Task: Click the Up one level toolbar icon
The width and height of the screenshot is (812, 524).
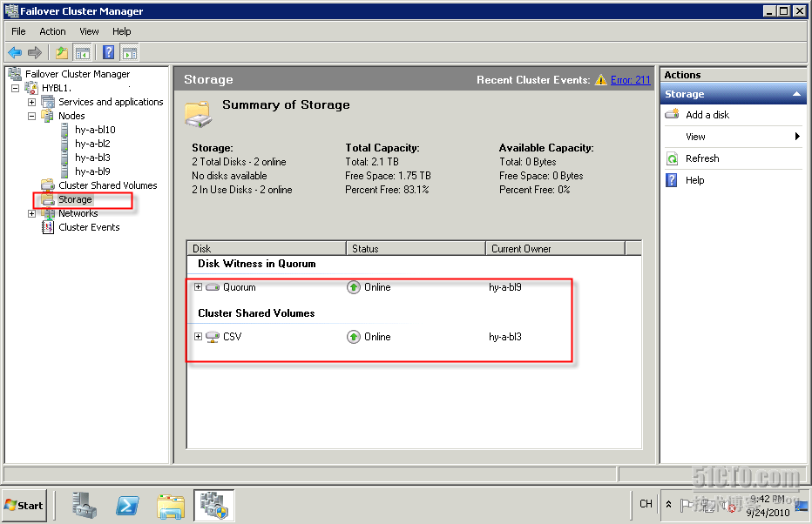Action: coord(62,52)
